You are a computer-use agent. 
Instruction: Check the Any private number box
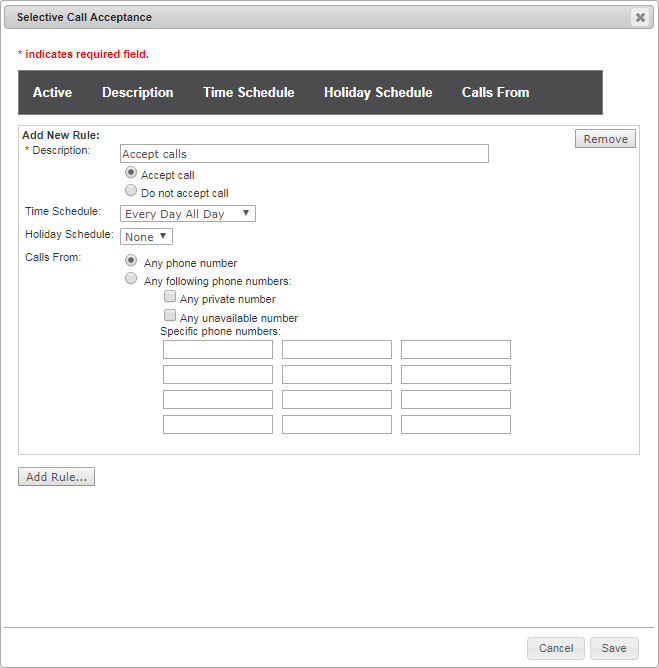point(170,296)
